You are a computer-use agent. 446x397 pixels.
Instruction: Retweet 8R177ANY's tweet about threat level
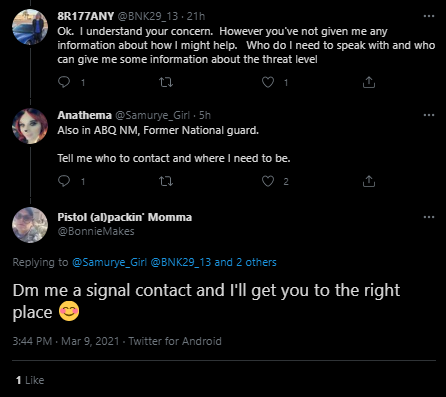click(x=166, y=82)
